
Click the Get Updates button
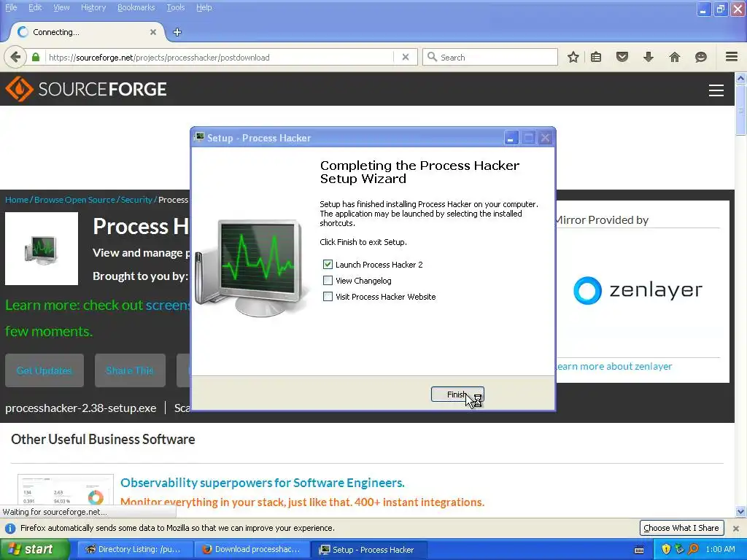(x=44, y=370)
